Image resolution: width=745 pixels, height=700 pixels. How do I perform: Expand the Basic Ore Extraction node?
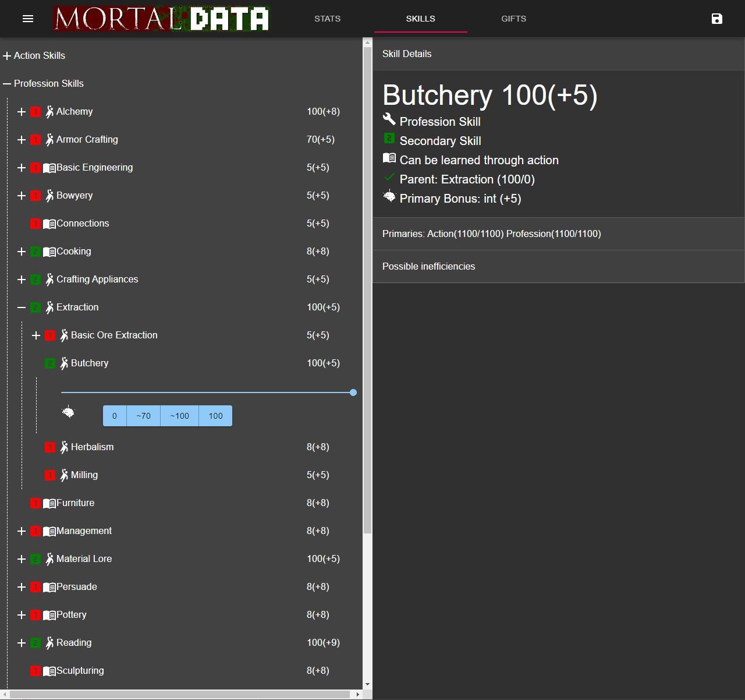[36, 335]
